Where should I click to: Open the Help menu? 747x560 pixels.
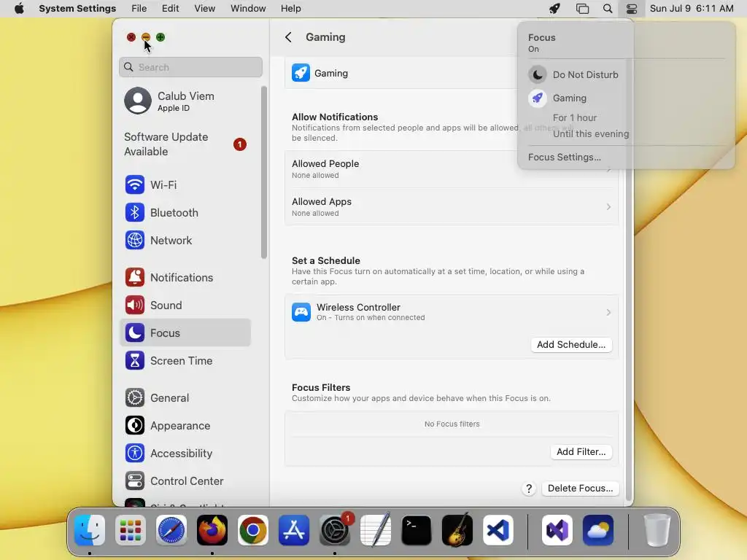(290, 9)
